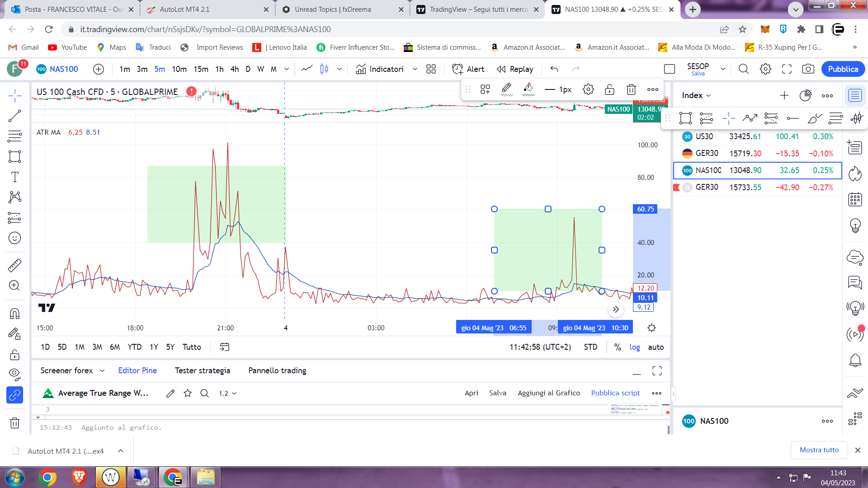Delete the selected rectangle drawing
The width and height of the screenshot is (868, 488).
(632, 89)
